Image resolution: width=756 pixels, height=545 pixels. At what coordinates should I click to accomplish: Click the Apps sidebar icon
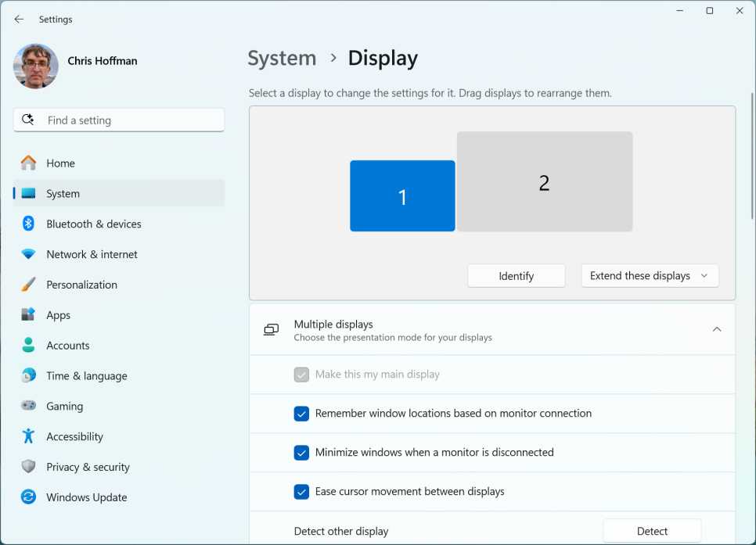pyautogui.click(x=28, y=315)
